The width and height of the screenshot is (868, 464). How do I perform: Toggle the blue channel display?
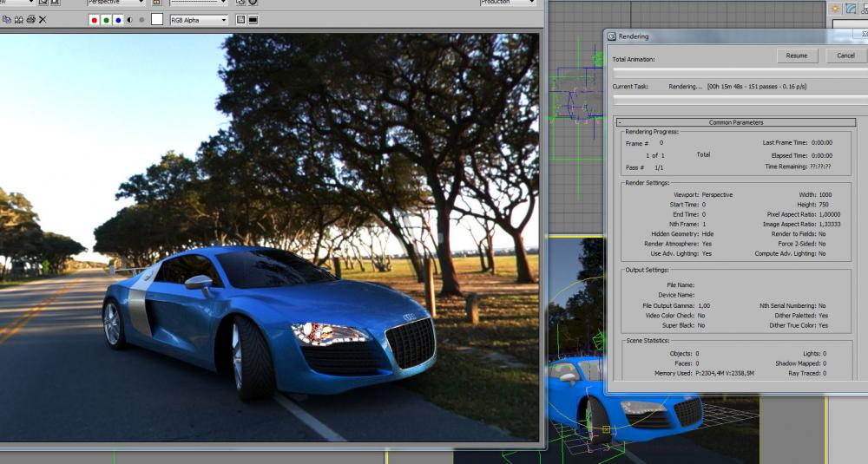coord(118,20)
